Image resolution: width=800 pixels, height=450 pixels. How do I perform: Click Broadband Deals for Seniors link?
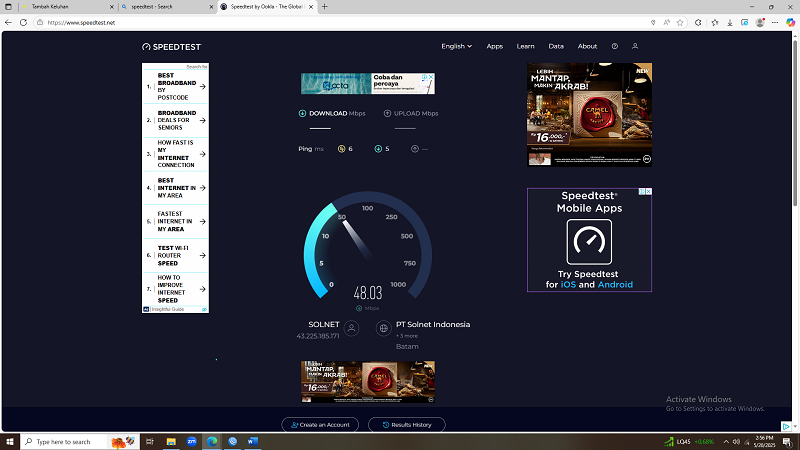coord(176,120)
